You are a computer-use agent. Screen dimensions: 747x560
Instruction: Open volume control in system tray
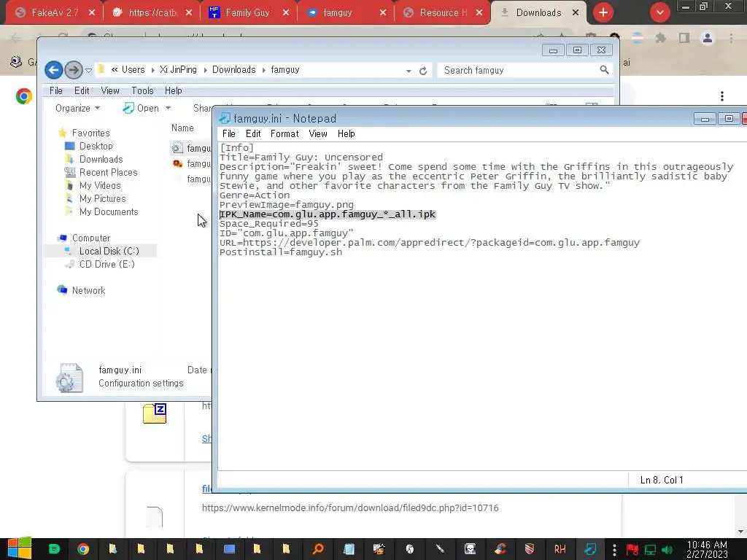667,550
